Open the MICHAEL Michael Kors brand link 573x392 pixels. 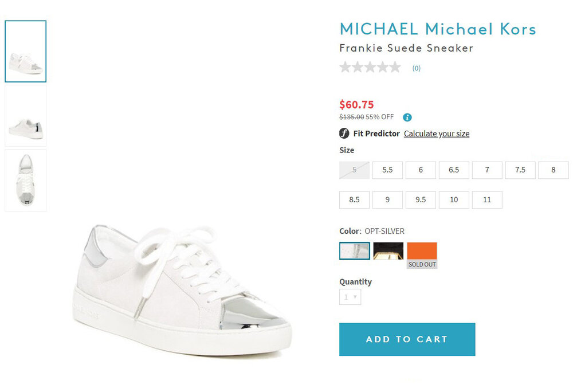pos(438,29)
